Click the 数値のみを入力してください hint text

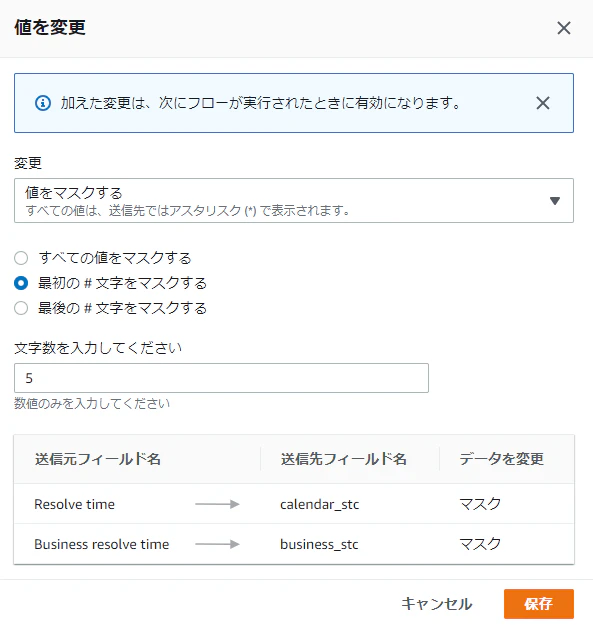click(x=92, y=403)
